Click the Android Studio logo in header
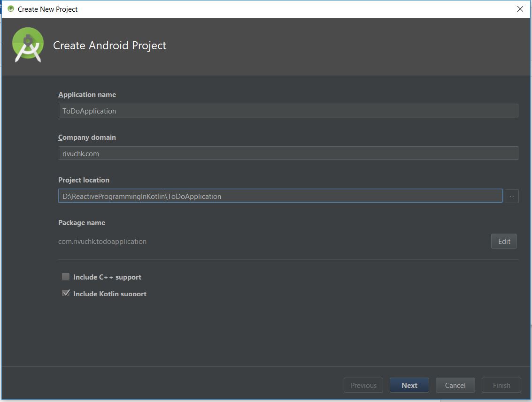This screenshot has width=532, height=402. coord(28,45)
